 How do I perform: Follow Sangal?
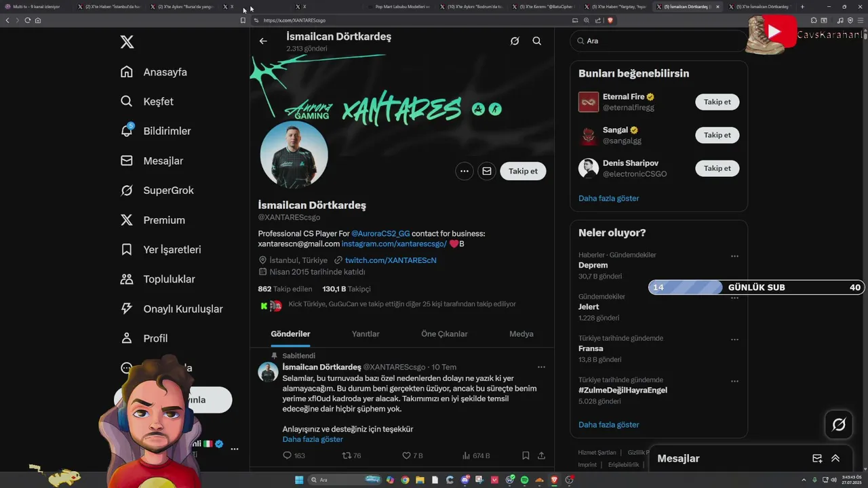point(717,135)
